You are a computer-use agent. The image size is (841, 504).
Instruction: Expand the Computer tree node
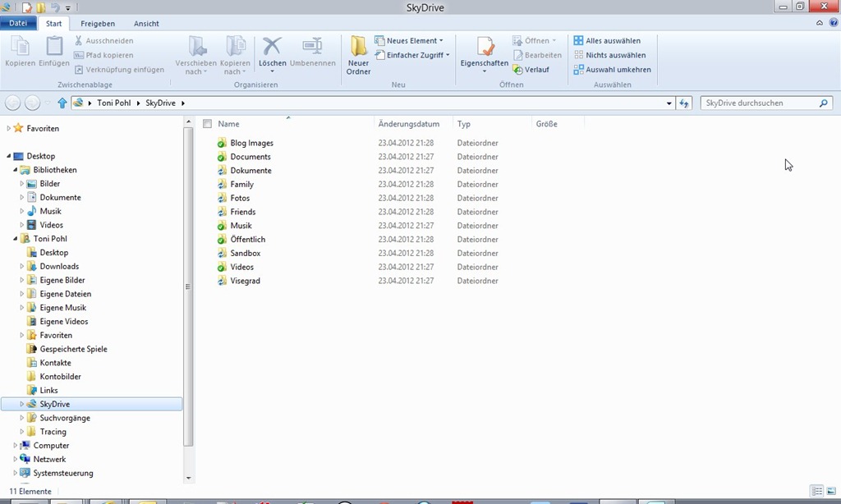point(16,446)
